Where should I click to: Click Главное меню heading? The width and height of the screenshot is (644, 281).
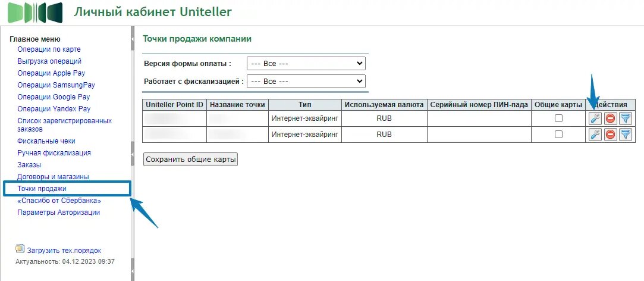tap(35, 39)
